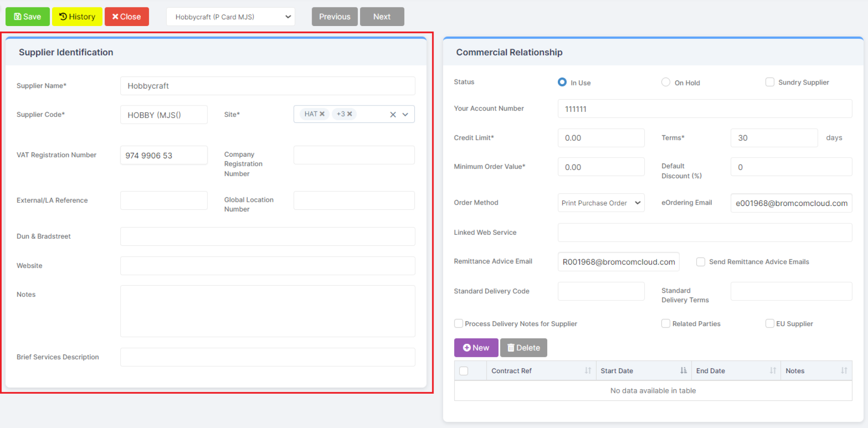Remove the HAT site tag
This screenshot has width=868, height=428.
tap(322, 114)
